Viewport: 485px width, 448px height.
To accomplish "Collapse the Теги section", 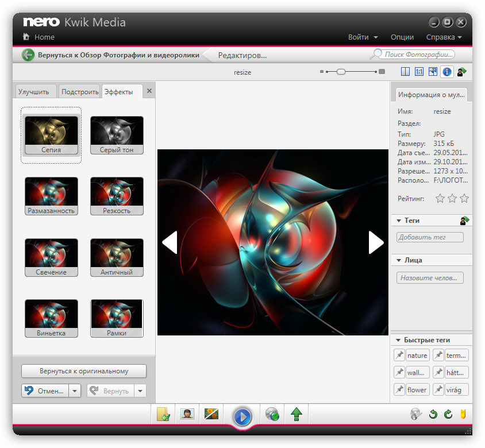I will point(399,221).
